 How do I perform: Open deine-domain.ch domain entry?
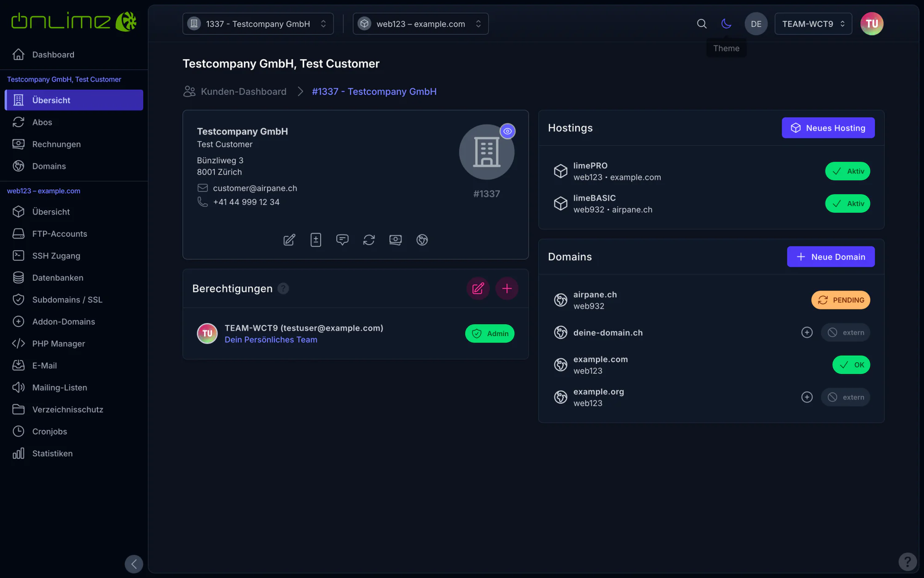pyautogui.click(x=608, y=332)
